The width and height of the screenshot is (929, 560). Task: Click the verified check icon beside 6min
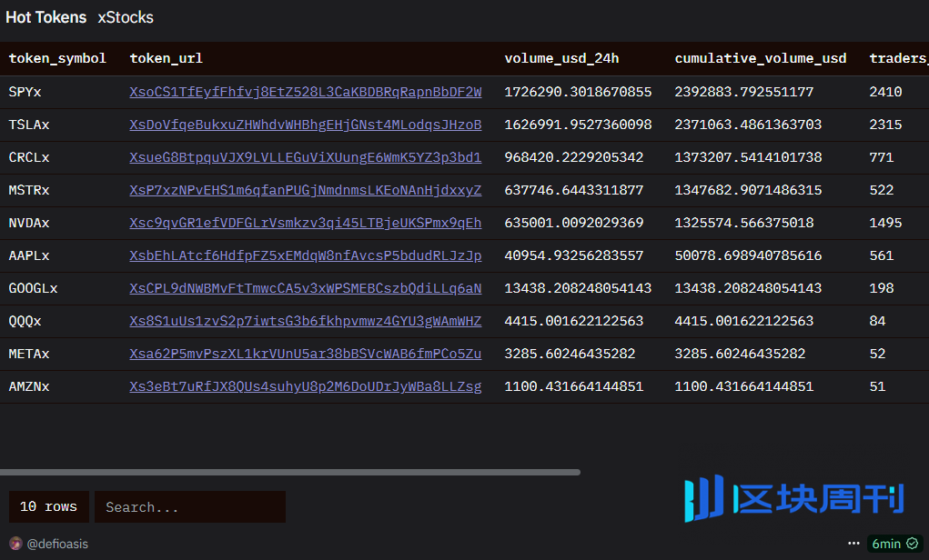point(913,544)
